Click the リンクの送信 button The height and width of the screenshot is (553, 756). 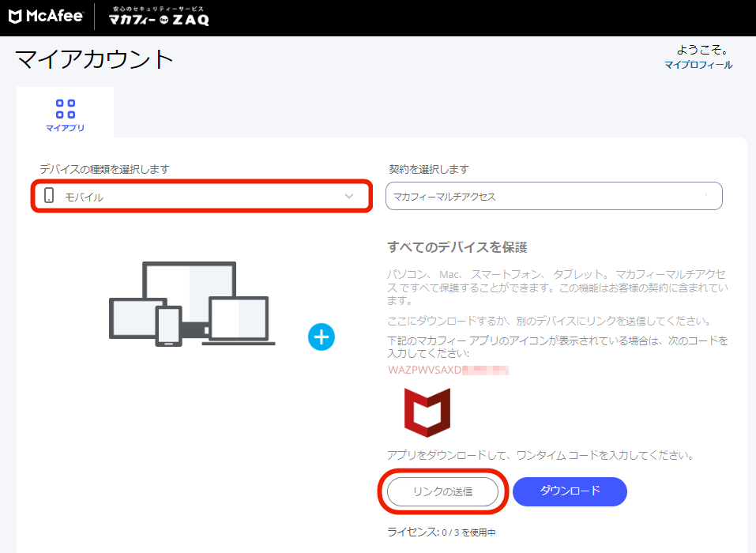(442, 491)
